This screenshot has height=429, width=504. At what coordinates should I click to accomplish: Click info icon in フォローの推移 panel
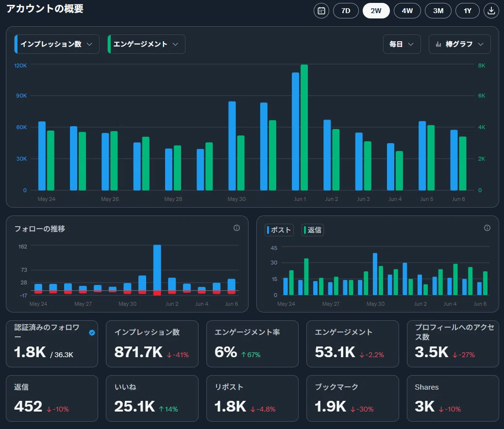236,228
